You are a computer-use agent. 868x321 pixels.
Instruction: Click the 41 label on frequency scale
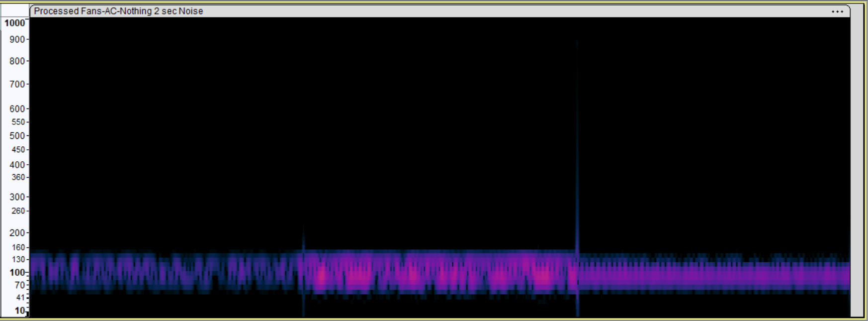coord(20,298)
